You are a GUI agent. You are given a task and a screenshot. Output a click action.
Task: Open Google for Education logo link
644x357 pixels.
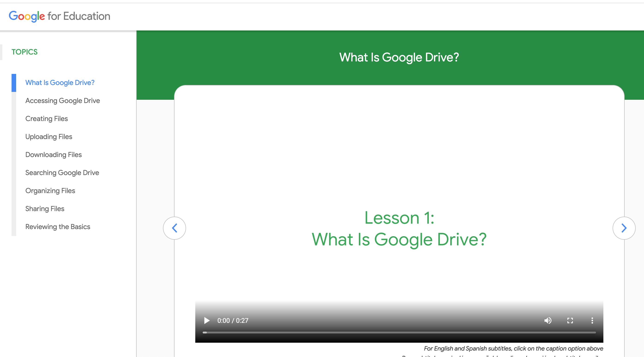60,16
